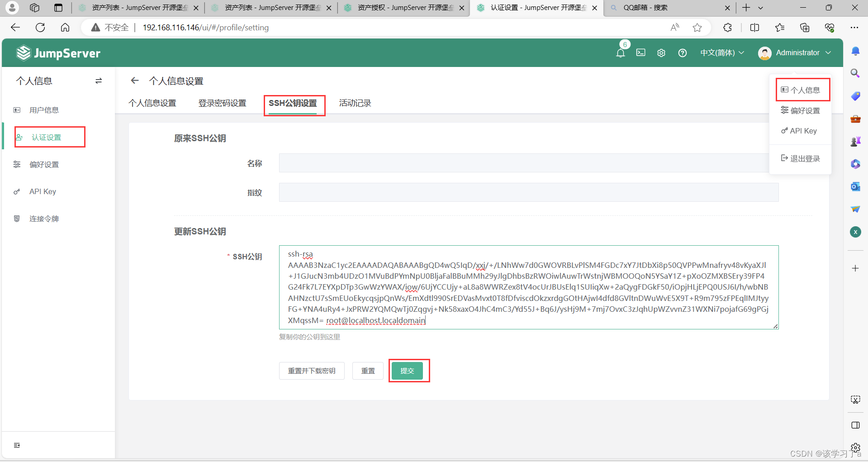Click the address bar URL
Viewport: 868px width, 462px height.
[206, 28]
